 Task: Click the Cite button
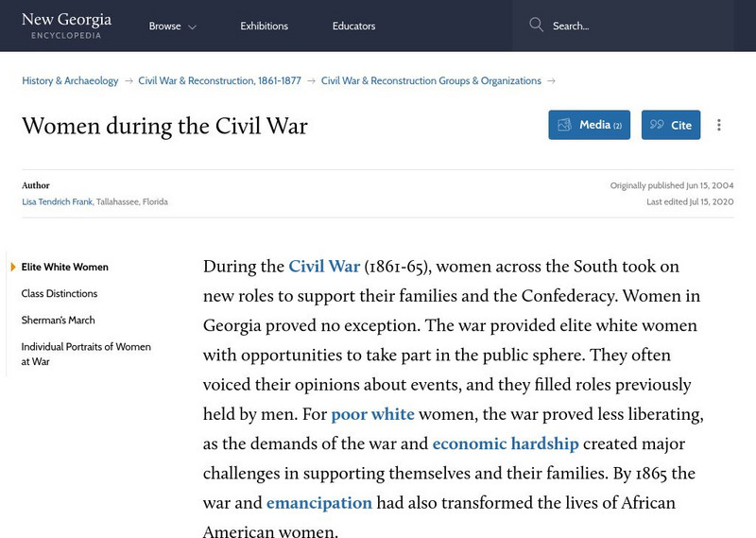tap(671, 125)
